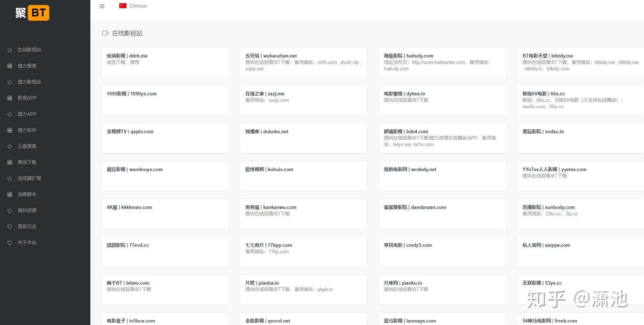Viewport: 644px width, 325px height.
Task: Go to 云盘搜索 in the sidebar
Action: (x=27, y=146)
